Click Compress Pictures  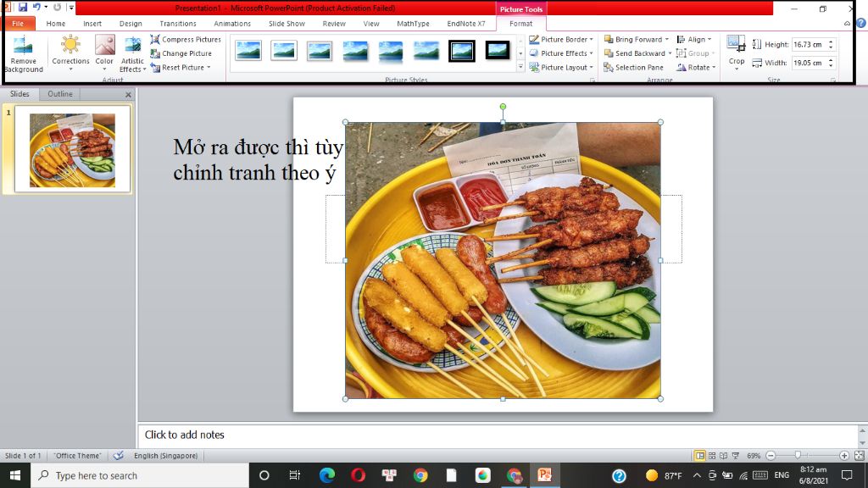click(186, 39)
